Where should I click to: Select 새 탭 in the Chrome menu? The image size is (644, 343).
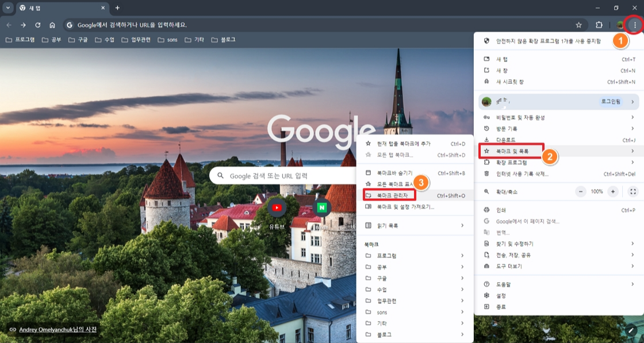[559, 60]
